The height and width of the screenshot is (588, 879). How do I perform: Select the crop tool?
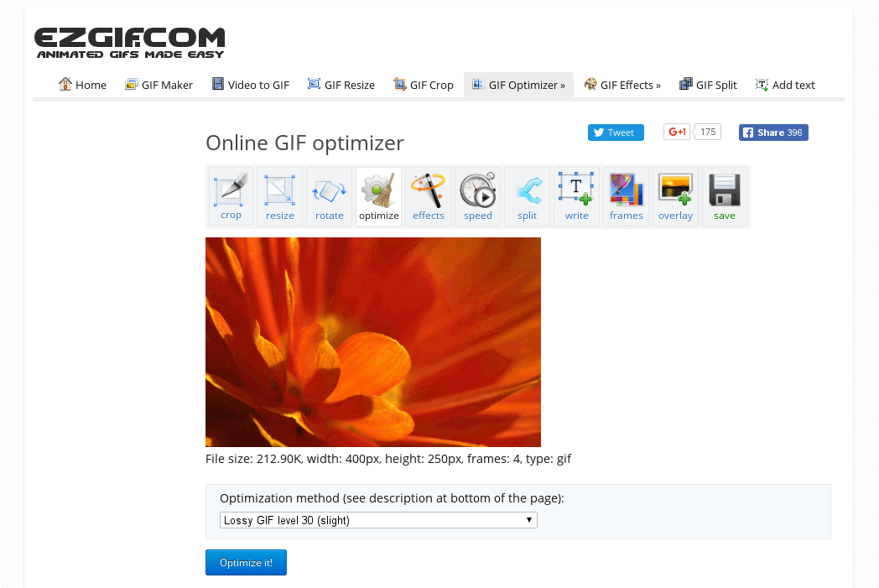pos(230,195)
